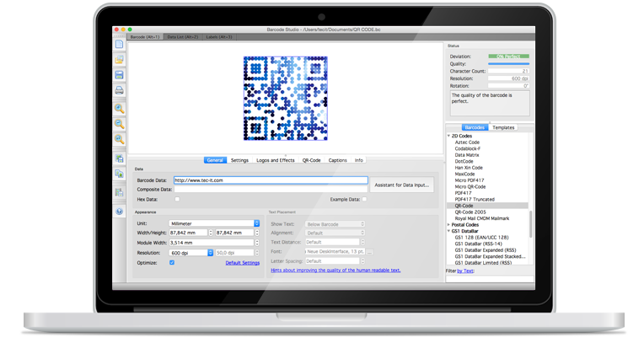Click the Text Distance stepper arrows

pyautogui.click(x=362, y=242)
